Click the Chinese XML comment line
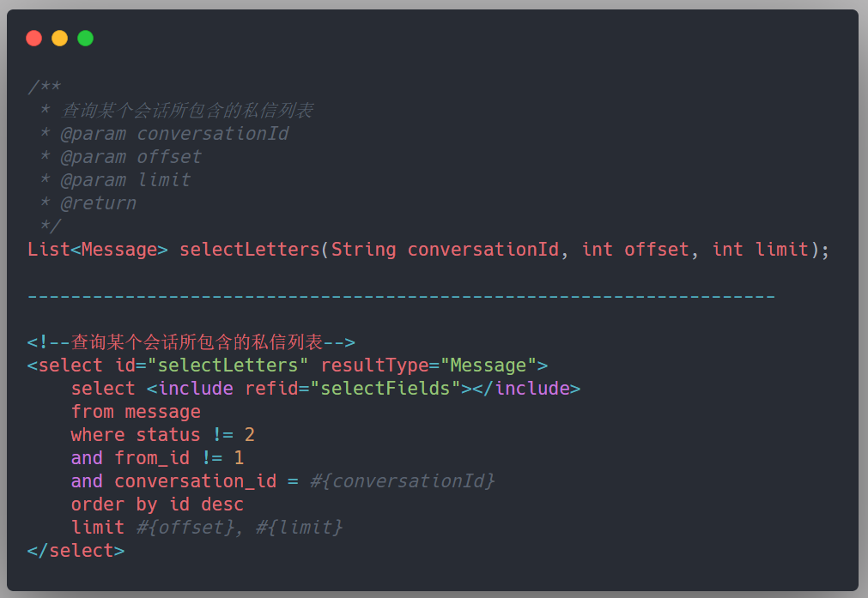Viewport: 868px width, 598px height. [191, 341]
